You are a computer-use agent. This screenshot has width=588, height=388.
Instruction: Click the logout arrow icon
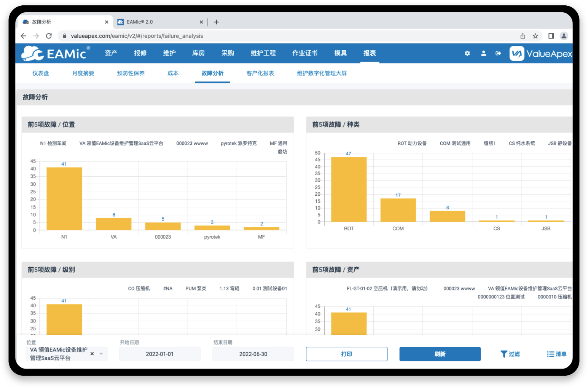498,53
